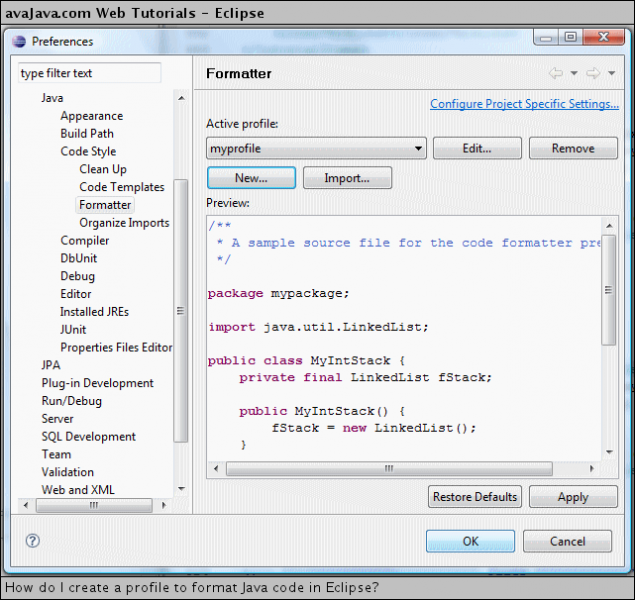The height and width of the screenshot is (600, 635).
Task: Click the New... profile button
Action: [251, 178]
